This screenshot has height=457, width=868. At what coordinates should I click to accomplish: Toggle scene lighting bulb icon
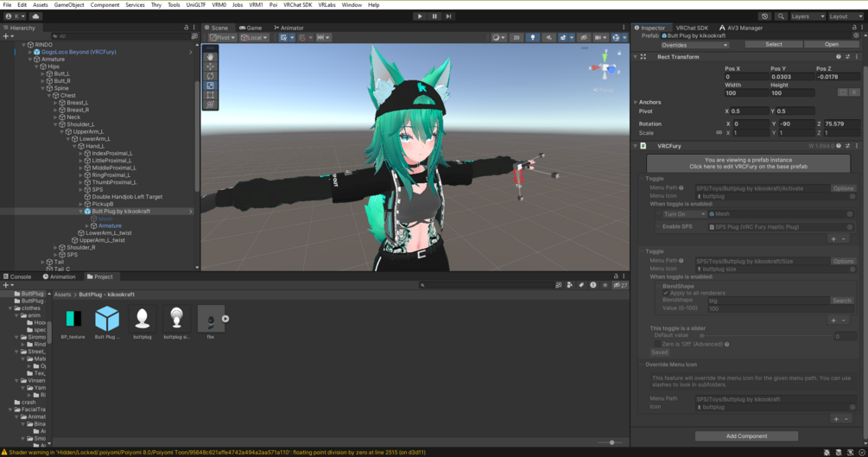pyautogui.click(x=533, y=38)
